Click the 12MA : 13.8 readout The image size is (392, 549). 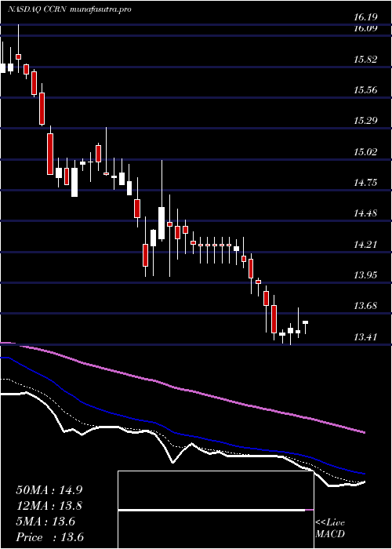[x=49, y=506]
